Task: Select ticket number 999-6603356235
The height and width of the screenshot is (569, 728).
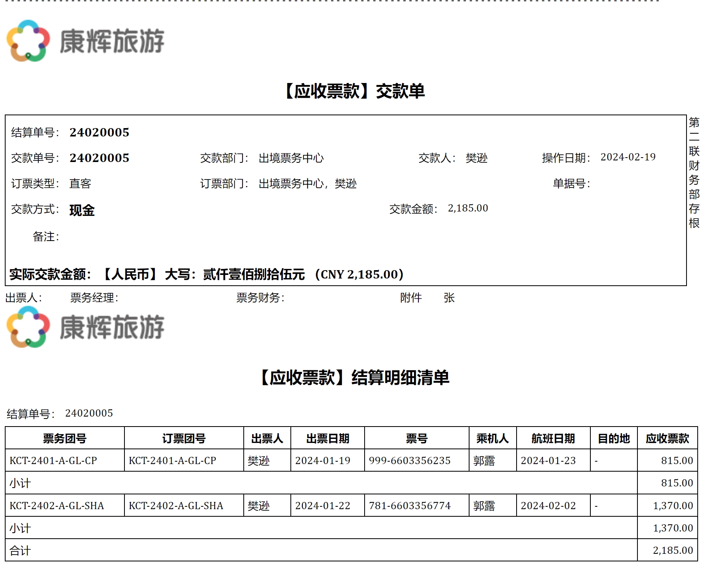Action: point(410,460)
